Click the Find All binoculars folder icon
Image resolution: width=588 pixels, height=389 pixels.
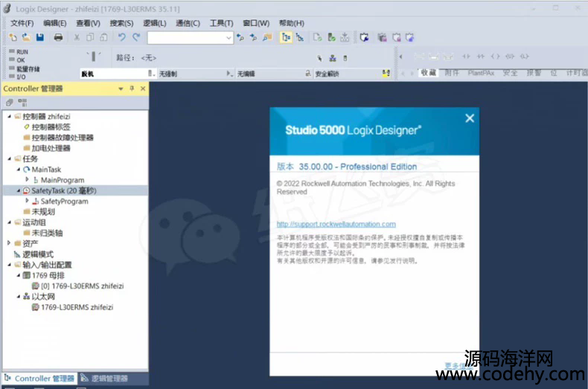pos(267,37)
